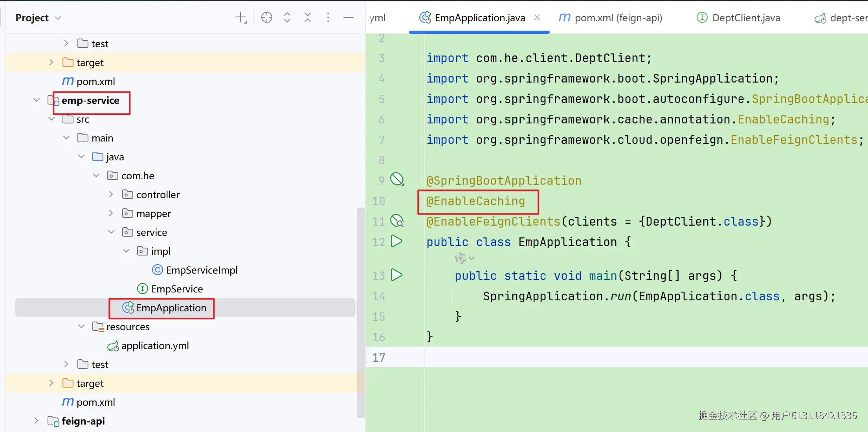Open Project panel options kebab menu

pos(328,18)
